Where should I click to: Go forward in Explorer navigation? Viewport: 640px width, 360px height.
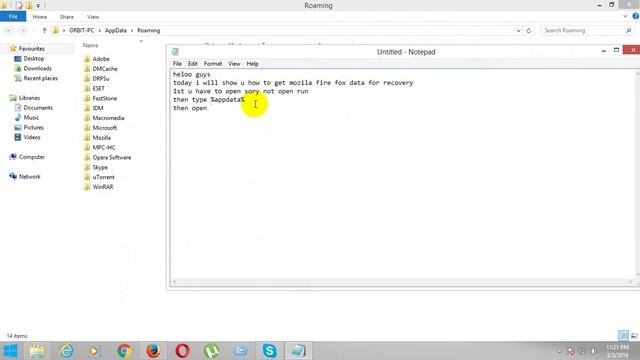click(23, 31)
